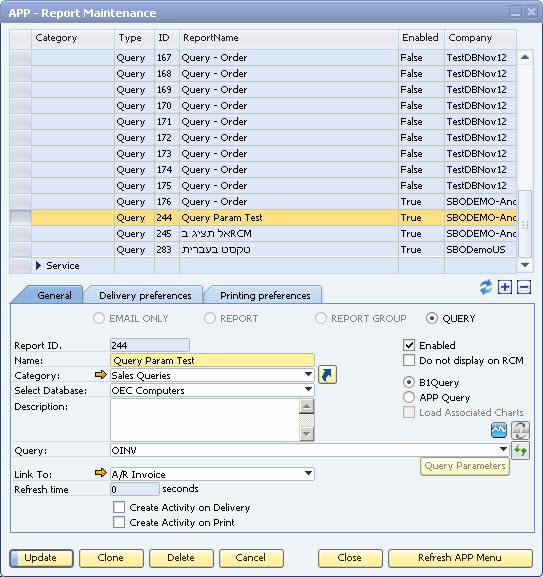Click orange link arrow beside Link To
Viewport: 543px width, 577px height.
(x=100, y=473)
